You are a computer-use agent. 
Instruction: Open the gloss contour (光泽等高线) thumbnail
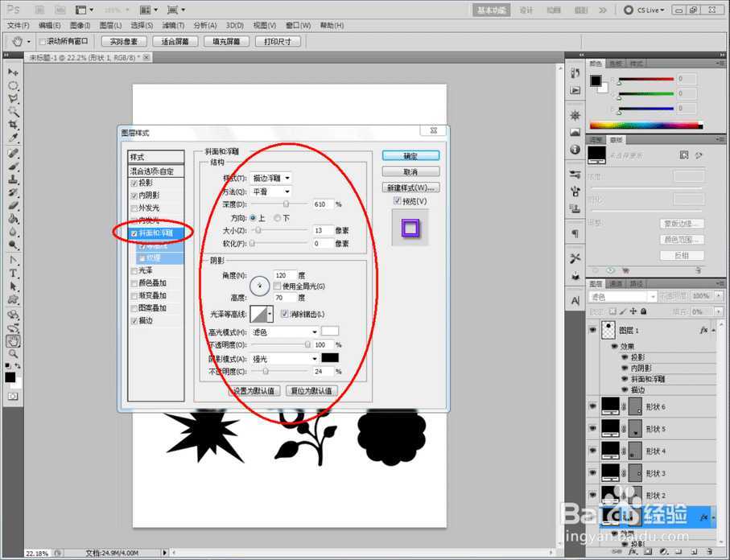click(261, 313)
